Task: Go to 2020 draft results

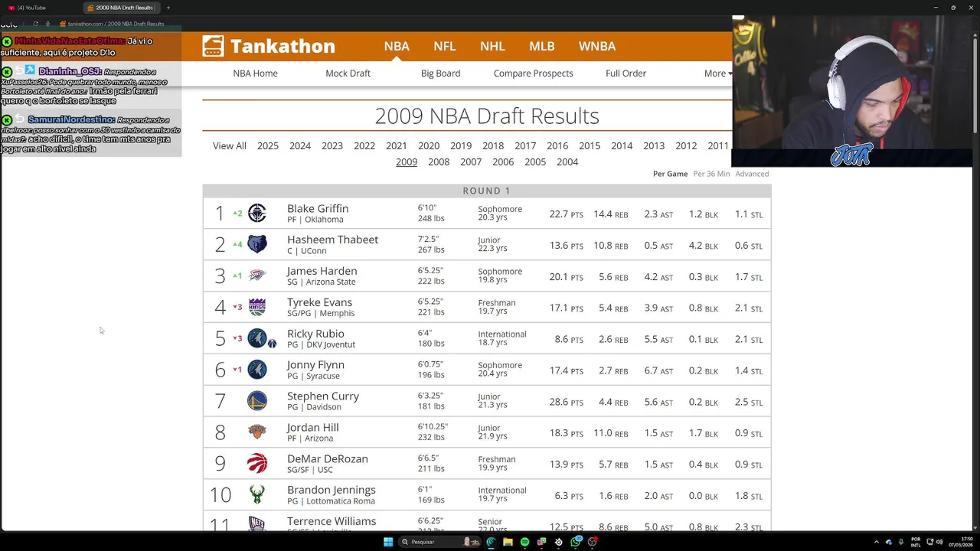Action: pos(429,146)
